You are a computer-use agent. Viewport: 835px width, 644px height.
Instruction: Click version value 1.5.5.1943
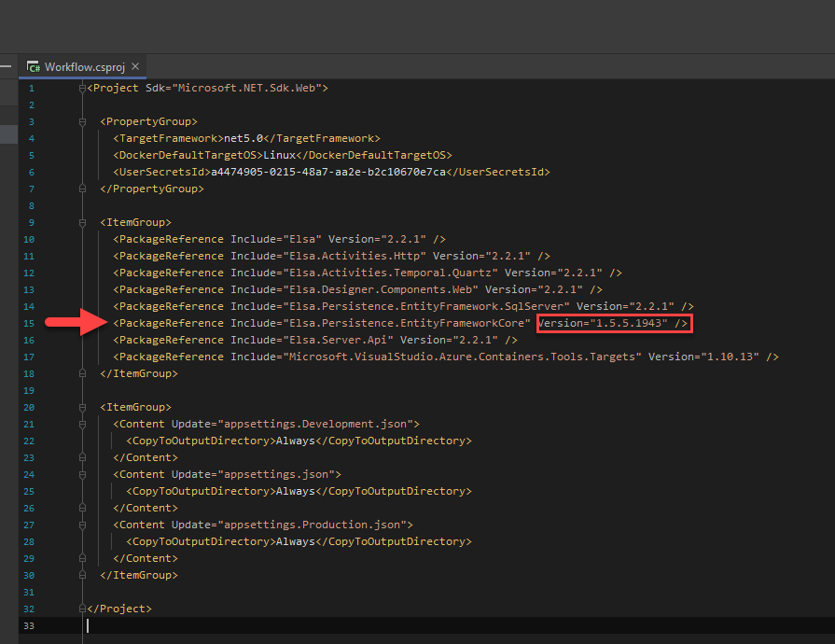pos(629,323)
